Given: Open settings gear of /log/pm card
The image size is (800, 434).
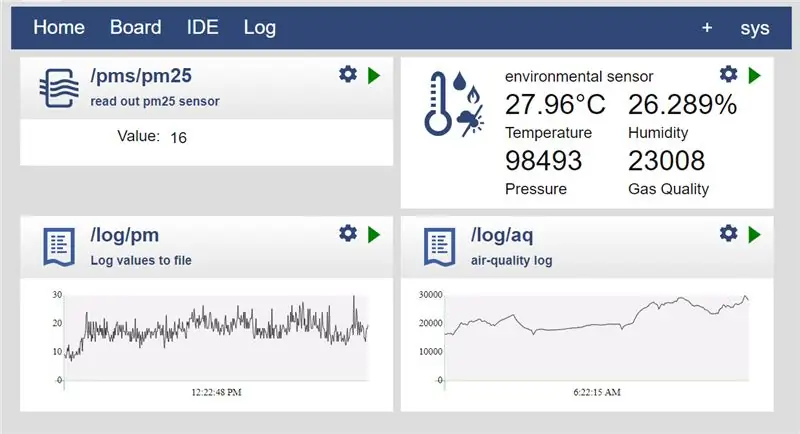Looking at the screenshot, I should click(348, 234).
